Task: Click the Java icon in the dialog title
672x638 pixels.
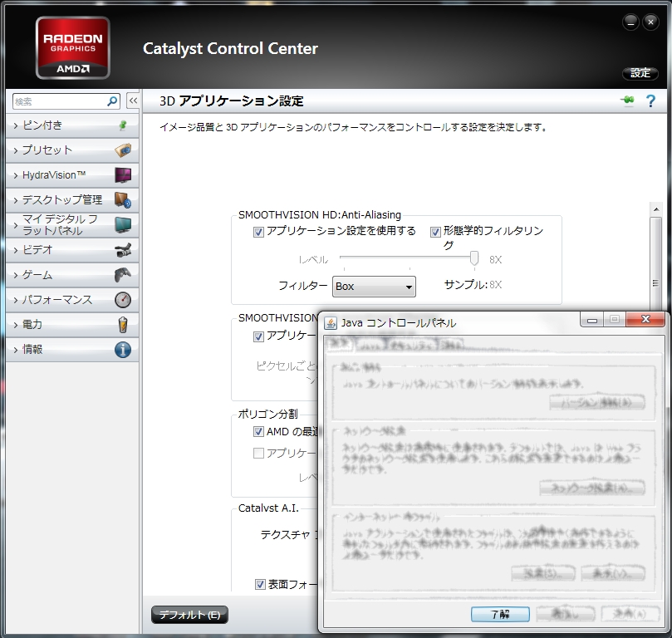Action: click(331, 322)
